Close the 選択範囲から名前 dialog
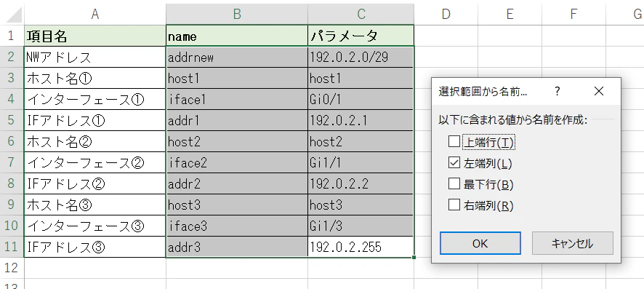The width and height of the screenshot is (644, 289). [599, 91]
